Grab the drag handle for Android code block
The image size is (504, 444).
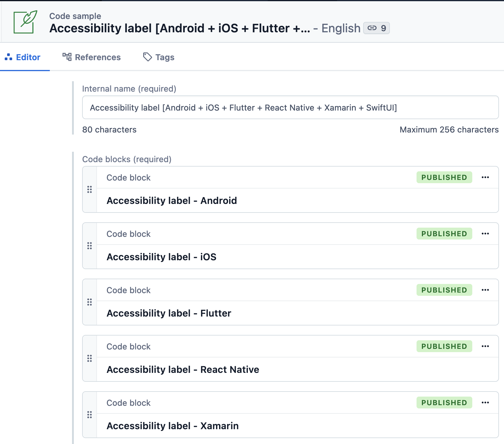pos(90,189)
